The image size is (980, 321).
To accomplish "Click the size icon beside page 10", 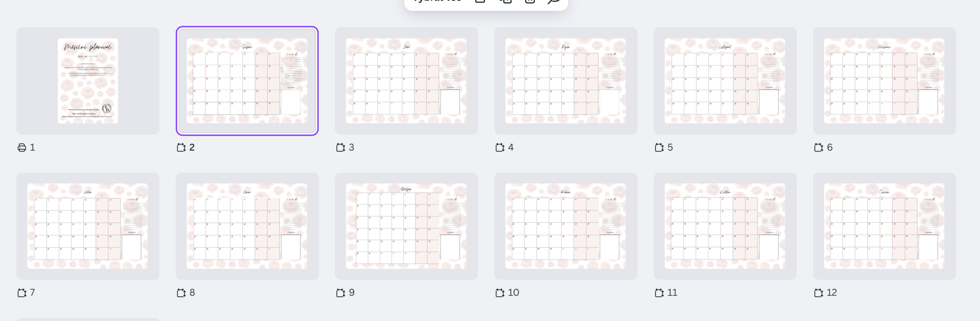I will (500, 293).
